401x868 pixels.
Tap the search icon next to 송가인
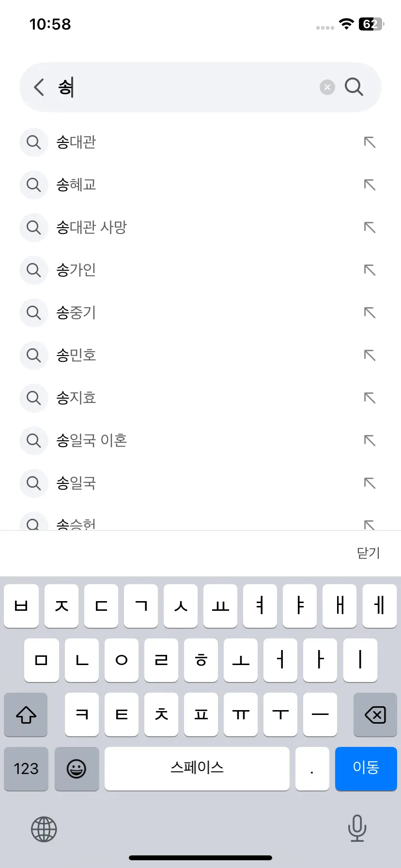tap(33, 270)
